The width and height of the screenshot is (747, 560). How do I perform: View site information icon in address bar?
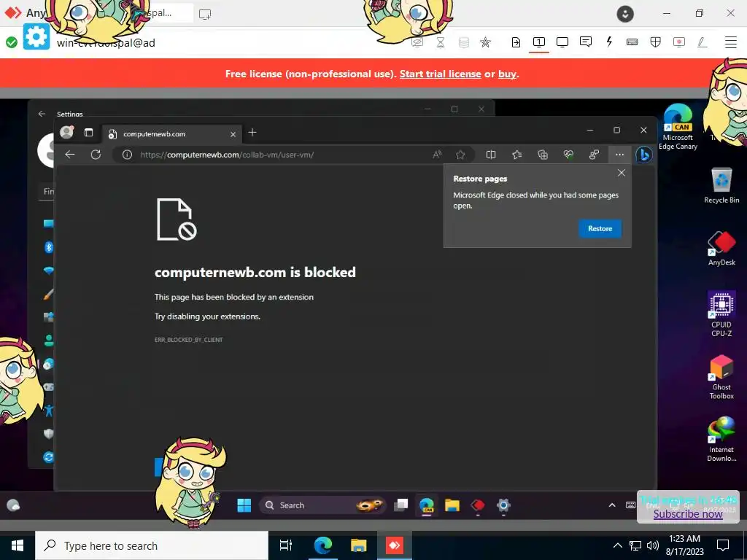(x=127, y=155)
